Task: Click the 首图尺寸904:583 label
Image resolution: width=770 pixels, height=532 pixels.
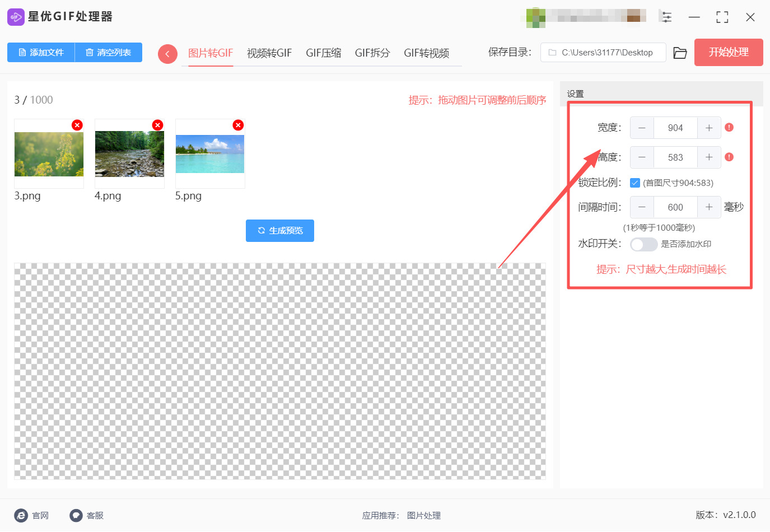Action: tap(678, 183)
